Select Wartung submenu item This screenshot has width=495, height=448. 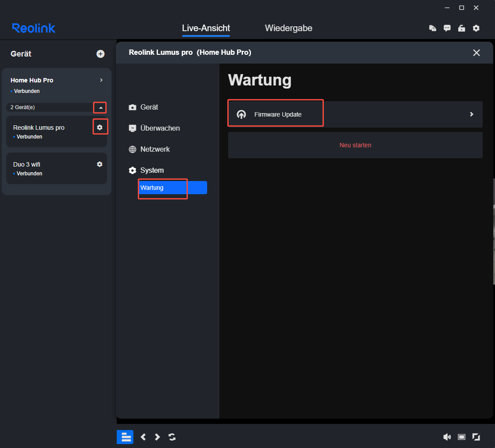point(173,188)
